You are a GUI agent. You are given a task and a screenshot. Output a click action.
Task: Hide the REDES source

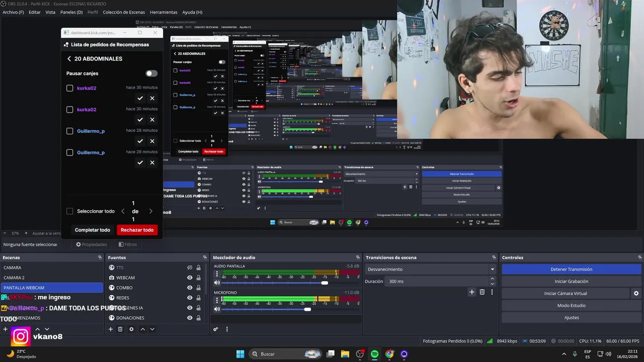coord(190,298)
